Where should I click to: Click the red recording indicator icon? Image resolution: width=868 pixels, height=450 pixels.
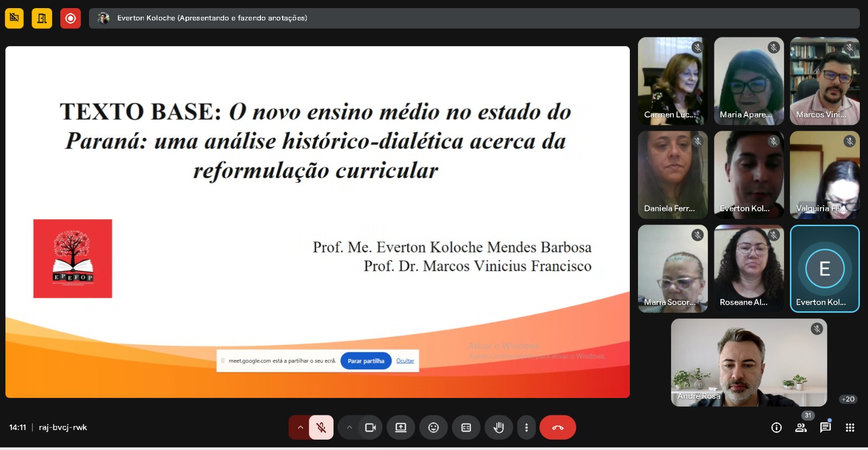pyautogui.click(x=70, y=18)
